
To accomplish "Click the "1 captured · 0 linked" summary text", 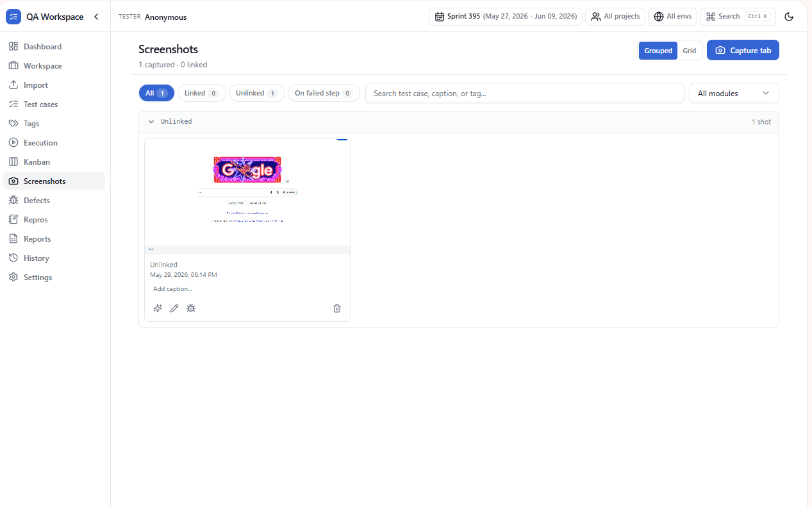I will point(173,65).
